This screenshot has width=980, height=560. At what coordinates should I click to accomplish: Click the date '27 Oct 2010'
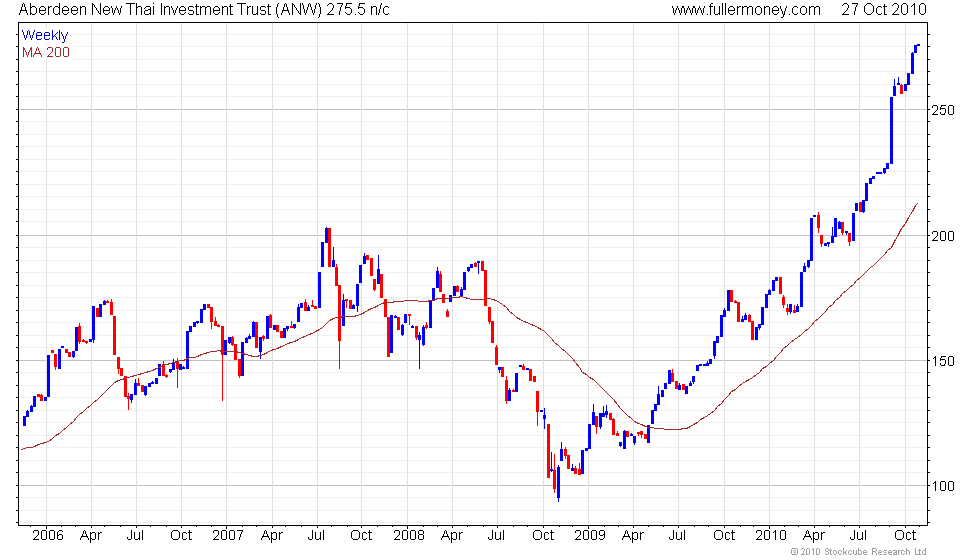pos(884,9)
